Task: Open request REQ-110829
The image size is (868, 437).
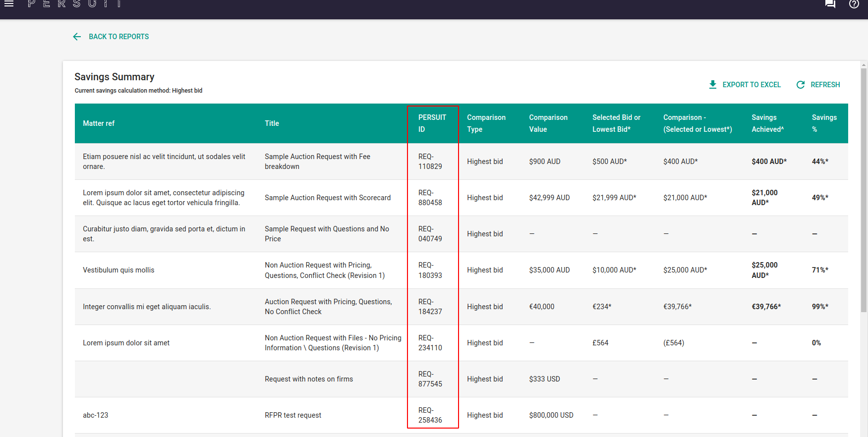Action: pos(430,162)
